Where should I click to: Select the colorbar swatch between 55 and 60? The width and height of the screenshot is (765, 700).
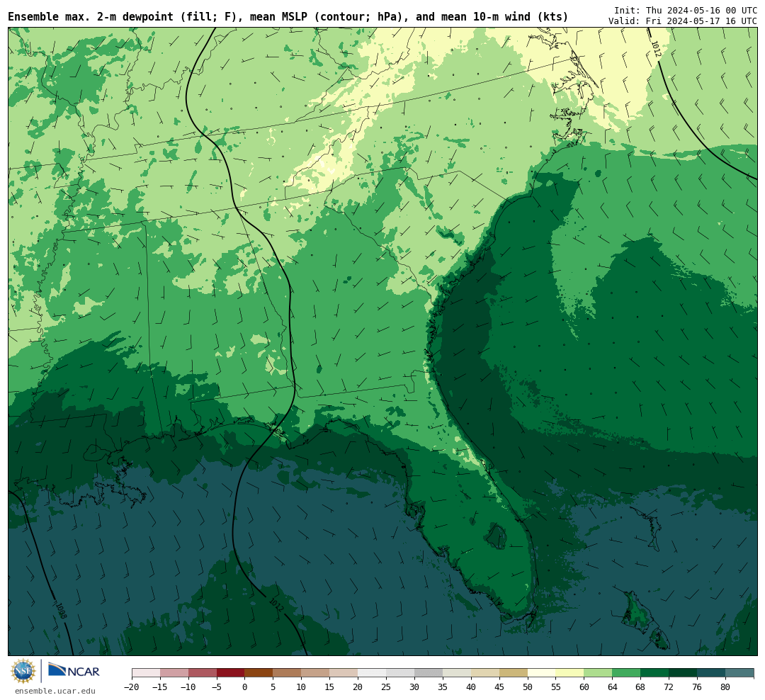click(570, 673)
